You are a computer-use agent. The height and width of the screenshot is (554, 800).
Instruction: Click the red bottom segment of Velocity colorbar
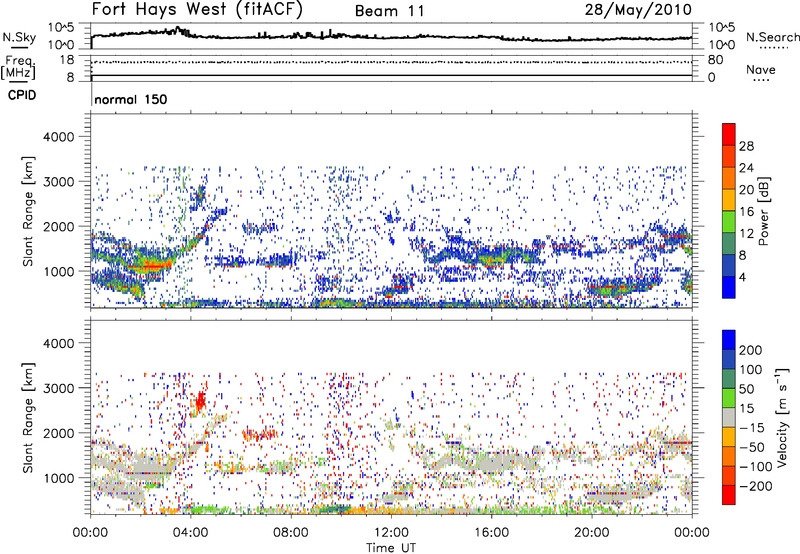(729, 495)
